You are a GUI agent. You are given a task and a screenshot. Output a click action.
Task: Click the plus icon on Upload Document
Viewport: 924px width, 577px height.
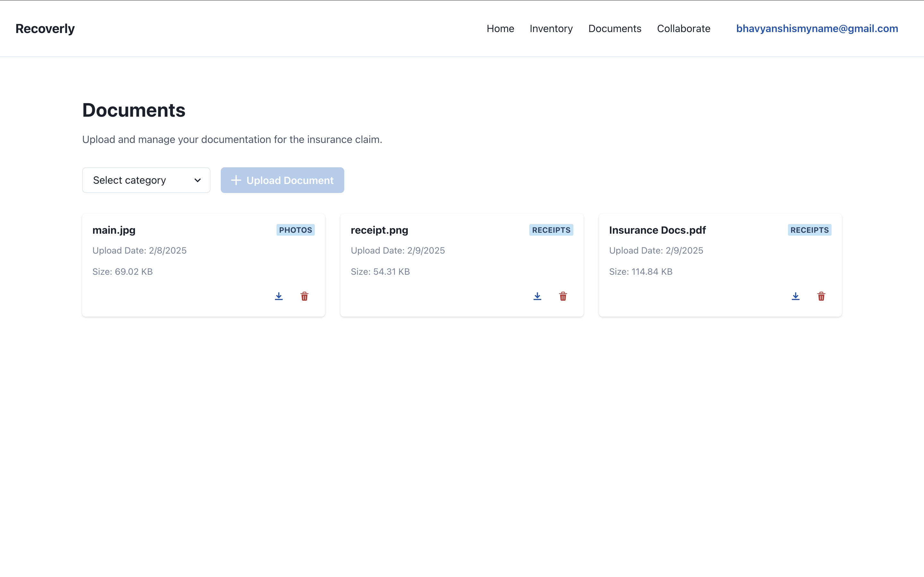[x=236, y=180]
